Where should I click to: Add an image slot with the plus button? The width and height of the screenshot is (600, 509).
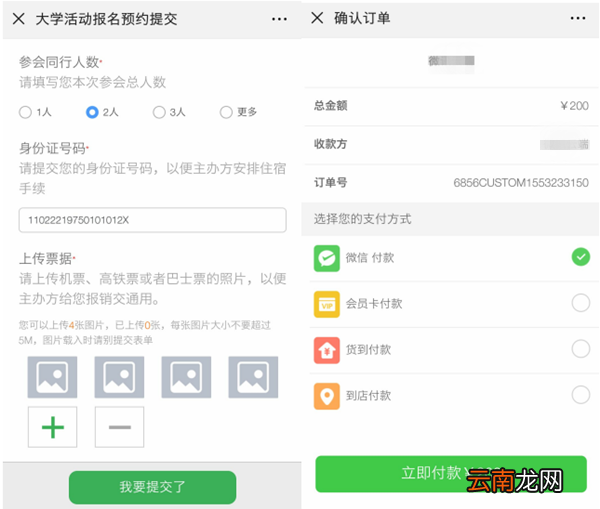click(x=52, y=427)
